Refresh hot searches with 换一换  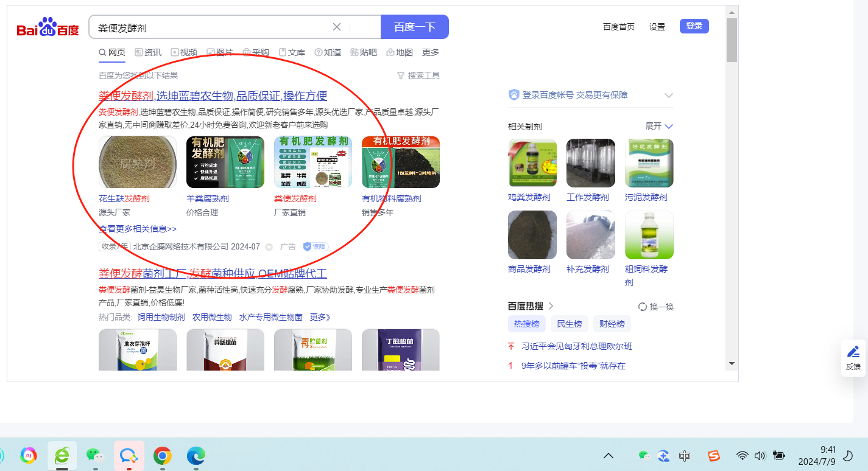[656, 307]
